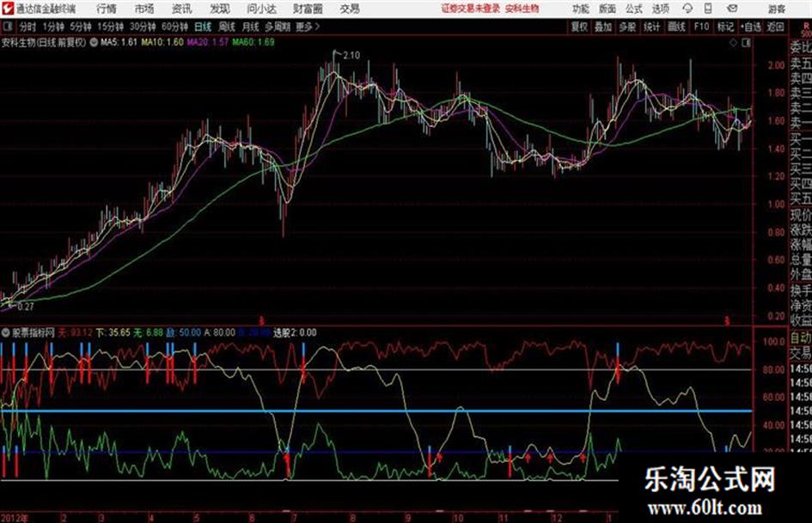812x523 pixels.
Task: Select the 日线 daily period tab
Action: click(203, 27)
